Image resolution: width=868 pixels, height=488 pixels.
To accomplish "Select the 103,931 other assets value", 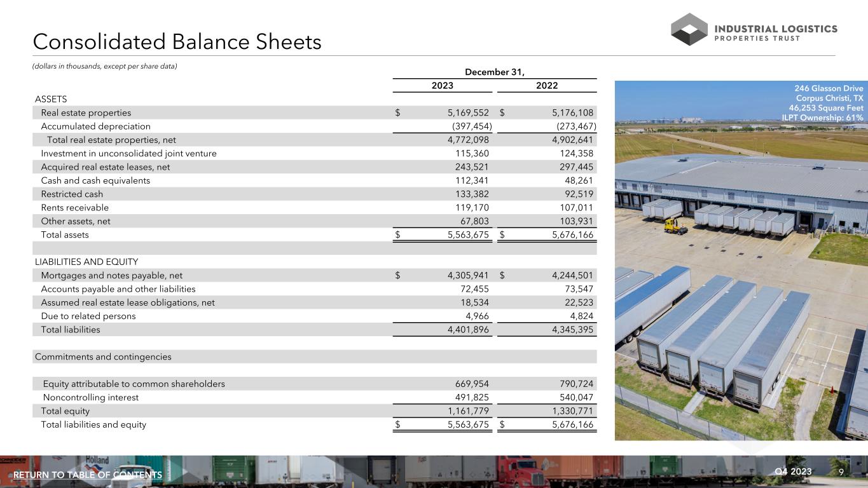I will point(577,221).
